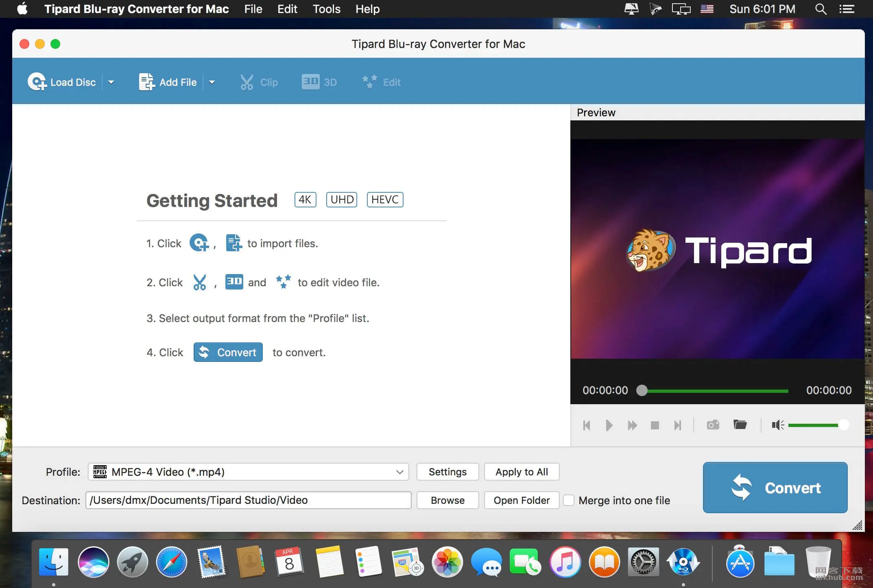The height and width of the screenshot is (588, 873).
Task: Expand the Load Disc dropdown arrow
Action: tap(112, 82)
